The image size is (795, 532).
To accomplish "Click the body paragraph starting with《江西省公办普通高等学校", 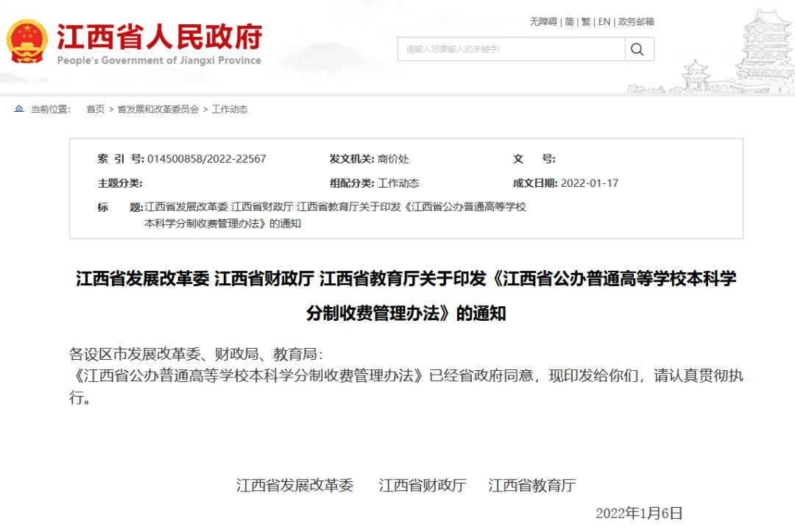I will [406, 386].
